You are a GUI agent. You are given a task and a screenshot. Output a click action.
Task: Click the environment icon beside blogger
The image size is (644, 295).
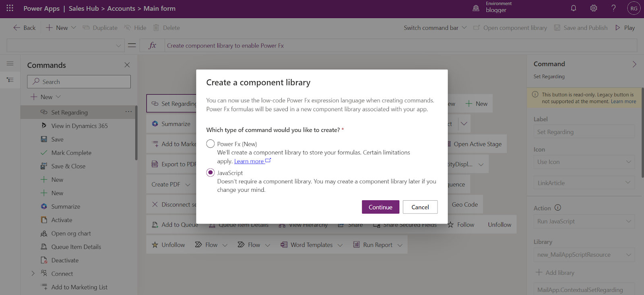(476, 8)
